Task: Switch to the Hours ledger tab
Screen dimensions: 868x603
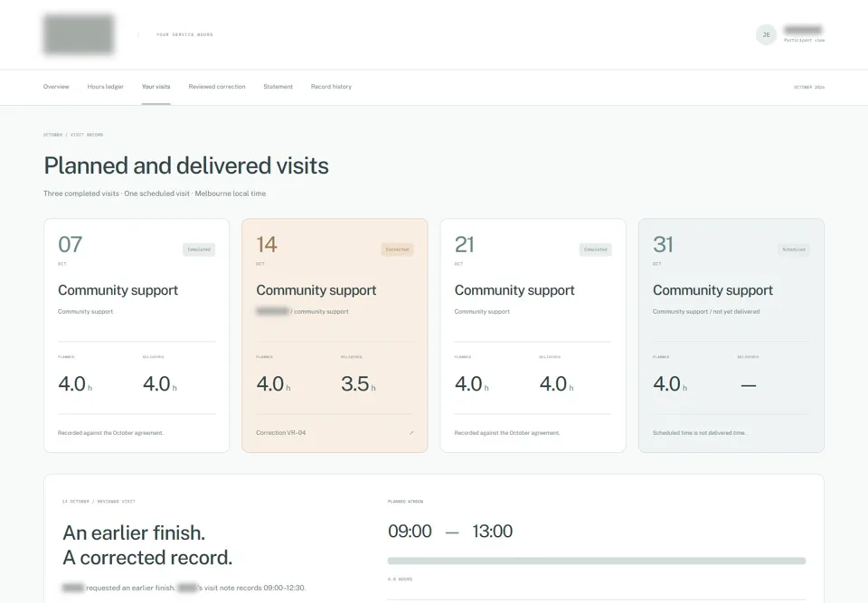Action: point(105,87)
